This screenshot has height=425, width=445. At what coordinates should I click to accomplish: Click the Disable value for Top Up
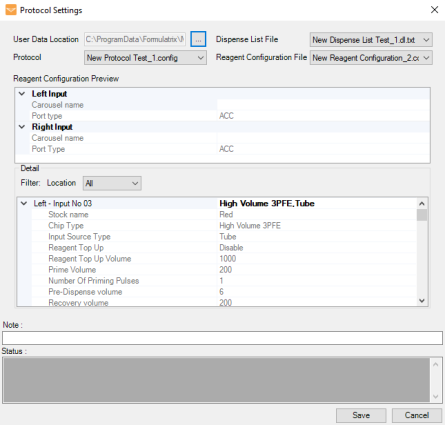click(231, 248)
